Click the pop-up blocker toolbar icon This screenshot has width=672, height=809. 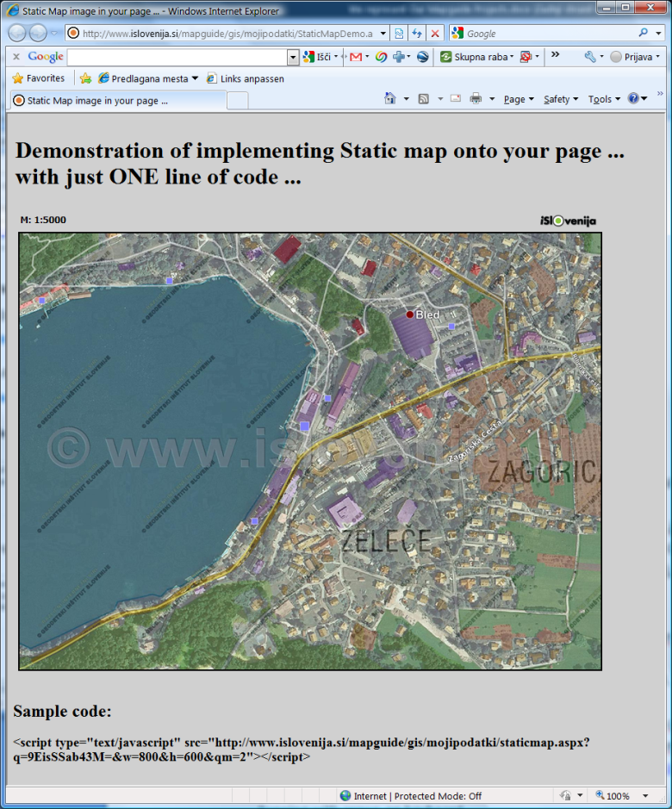click(526, 57)
